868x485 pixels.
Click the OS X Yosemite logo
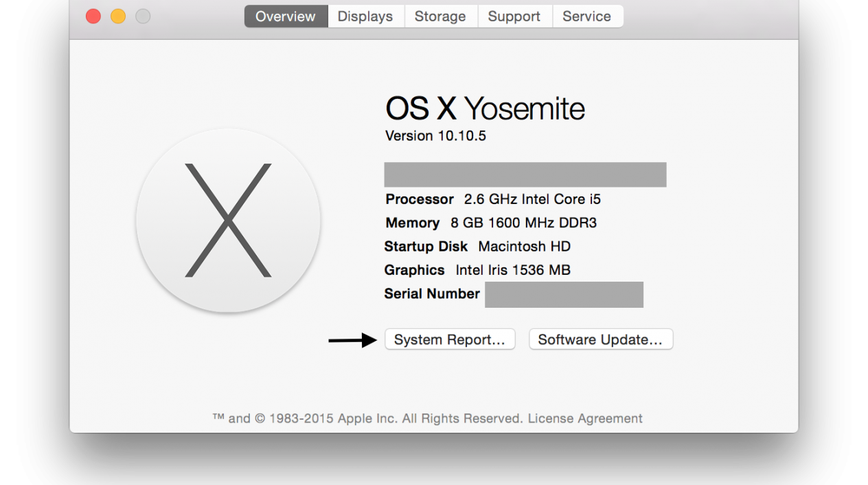(x=228, y=221)
